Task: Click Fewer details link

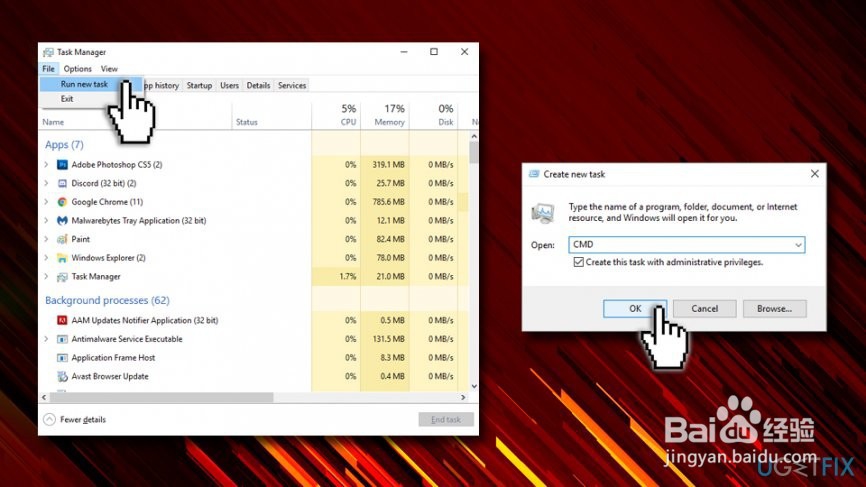Action: (83, 420)
